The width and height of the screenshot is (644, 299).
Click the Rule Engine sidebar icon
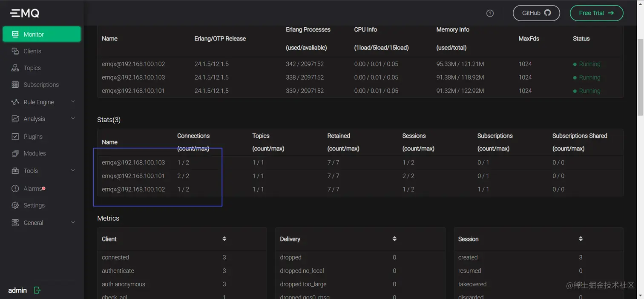coord(15,102)
